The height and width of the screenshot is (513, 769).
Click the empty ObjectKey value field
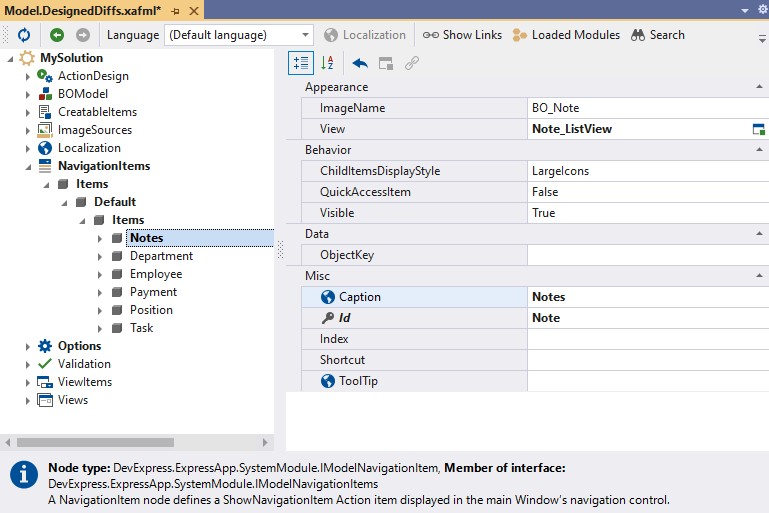point(648,255)
